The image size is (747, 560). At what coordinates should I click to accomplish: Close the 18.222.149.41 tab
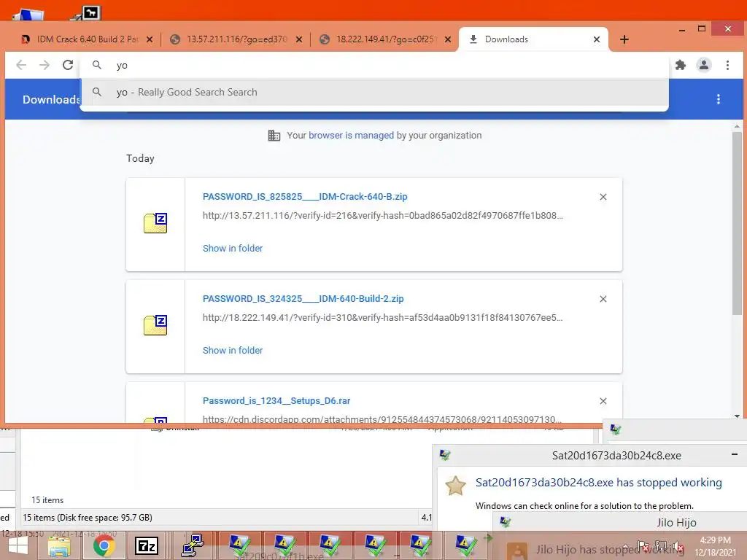448,39
